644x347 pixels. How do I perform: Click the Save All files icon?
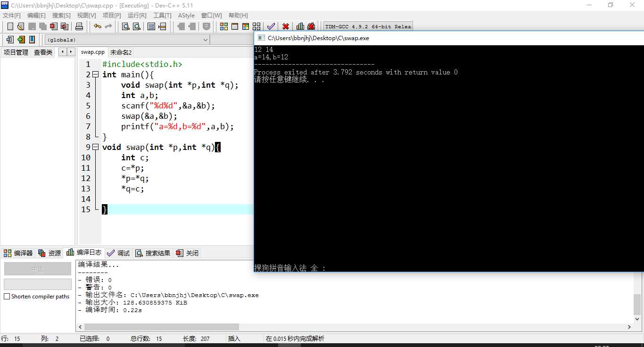[x=42, y=26]
